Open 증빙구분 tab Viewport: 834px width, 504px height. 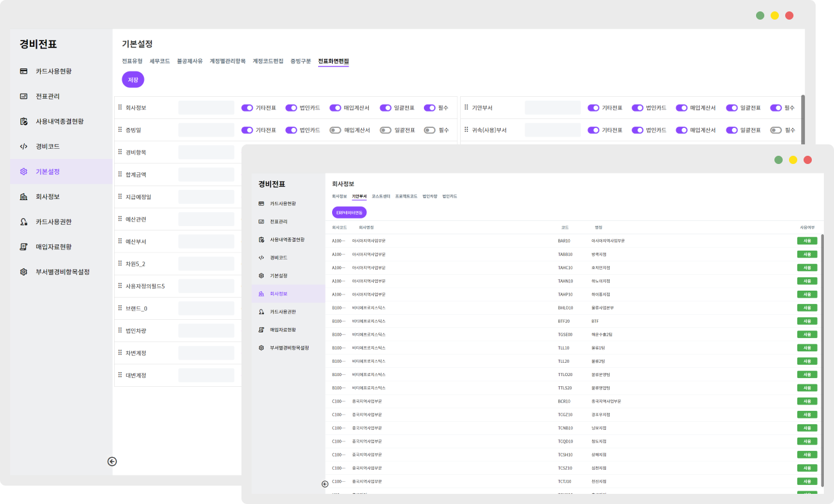click(301, 61)
